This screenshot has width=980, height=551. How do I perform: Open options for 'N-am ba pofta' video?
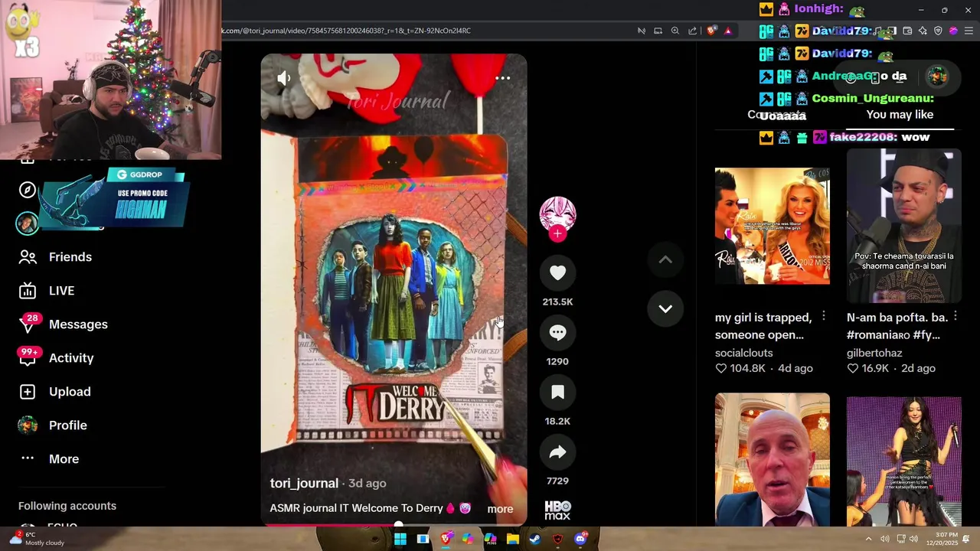coord(955,316)
